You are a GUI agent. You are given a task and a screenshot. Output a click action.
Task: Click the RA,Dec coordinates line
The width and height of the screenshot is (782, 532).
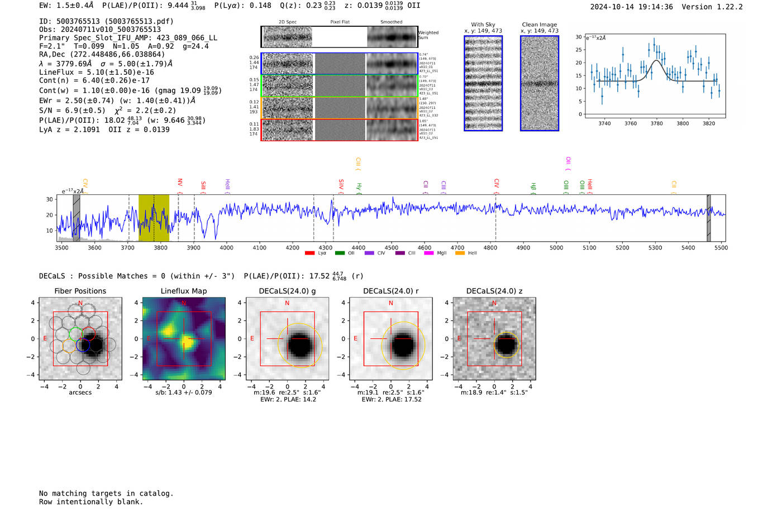102,54
